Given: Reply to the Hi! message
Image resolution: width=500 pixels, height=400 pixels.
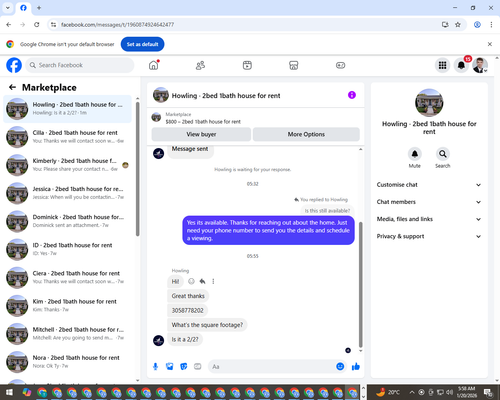Looking at the screenshot, I should pos(202,281).
